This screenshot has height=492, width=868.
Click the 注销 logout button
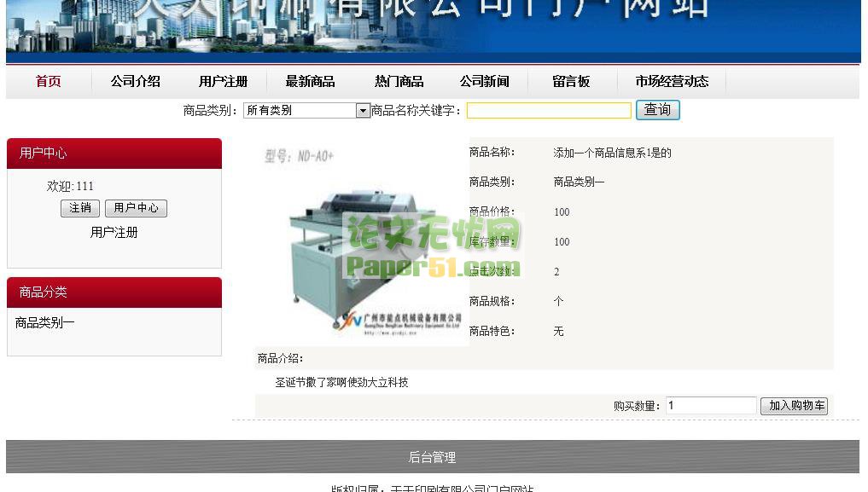[80, 208]
